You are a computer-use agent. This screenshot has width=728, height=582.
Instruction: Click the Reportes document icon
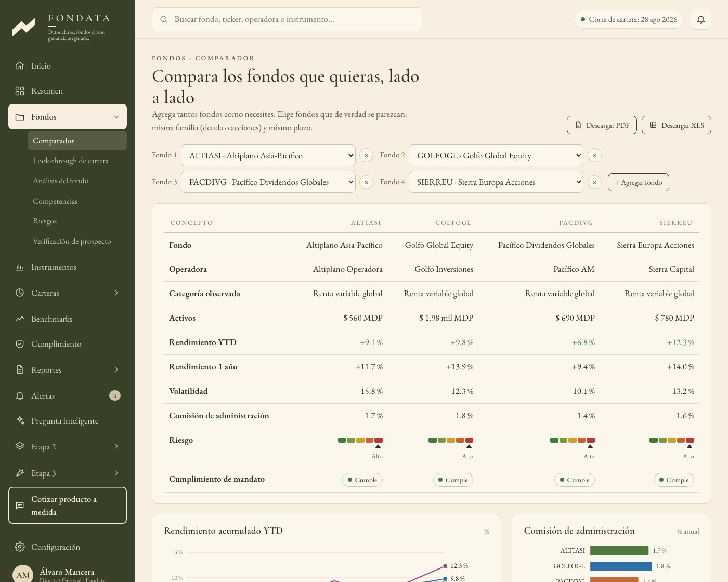click(20, 369)
